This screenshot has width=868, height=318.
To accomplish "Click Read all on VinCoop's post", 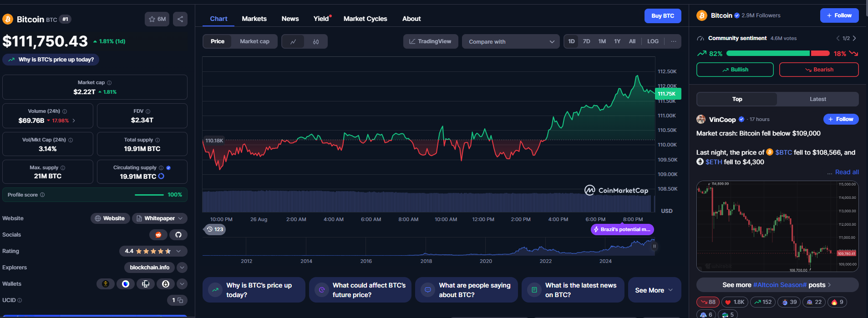I will (847, 172).
